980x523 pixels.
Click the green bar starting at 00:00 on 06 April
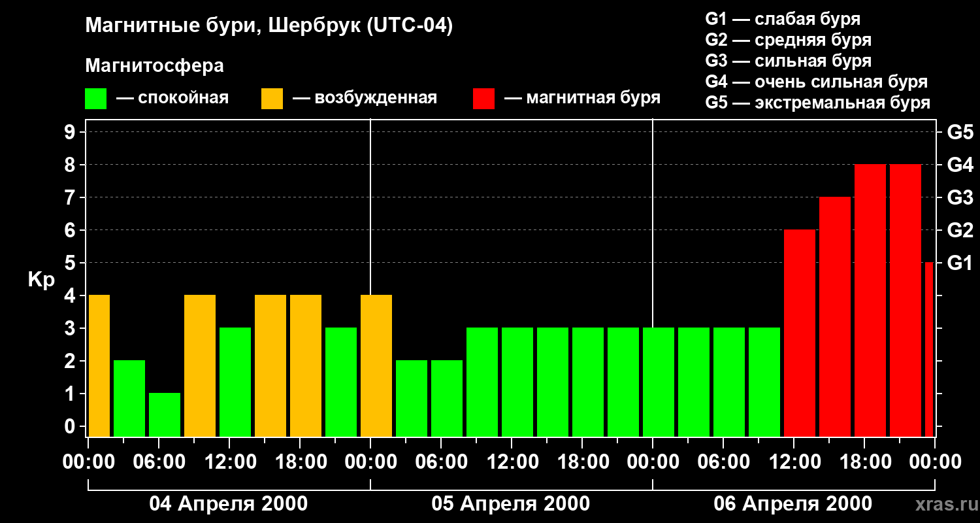(x=659, y=382)
